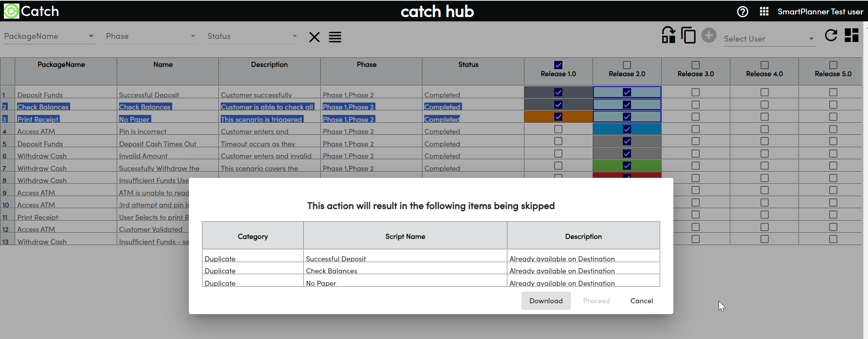Click the Status column header
Screen dimensions: 868x339
point(468,64)
